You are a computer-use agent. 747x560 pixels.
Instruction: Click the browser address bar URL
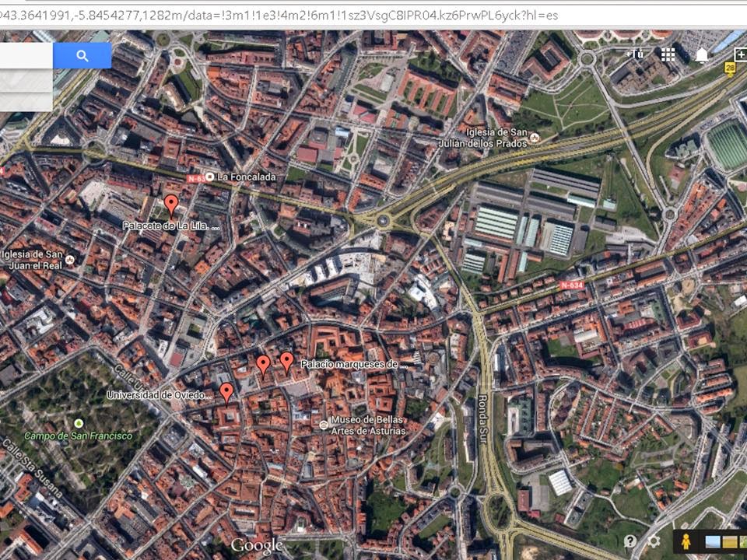279,16
